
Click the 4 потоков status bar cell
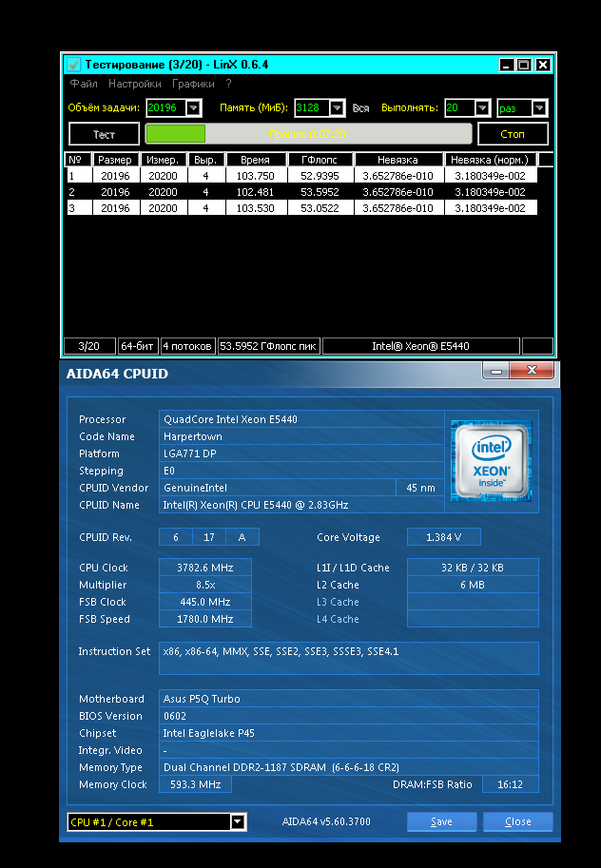[x=187, y=346]
